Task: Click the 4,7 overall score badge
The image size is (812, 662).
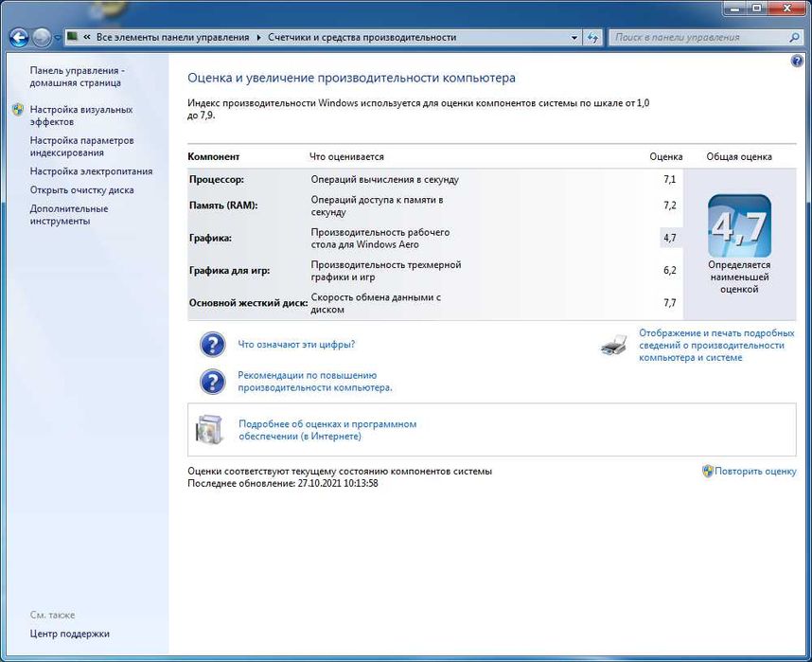Action: coord(739,225)
